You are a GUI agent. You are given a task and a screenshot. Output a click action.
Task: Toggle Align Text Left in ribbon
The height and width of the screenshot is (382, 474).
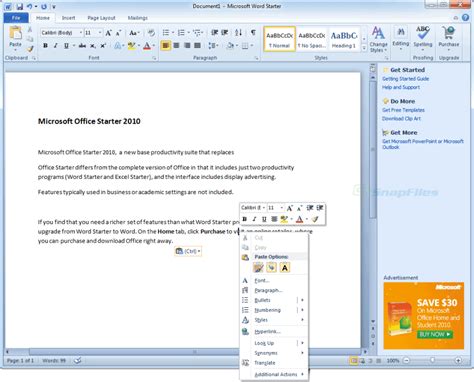pyautogui.click(x=165, y=45)
